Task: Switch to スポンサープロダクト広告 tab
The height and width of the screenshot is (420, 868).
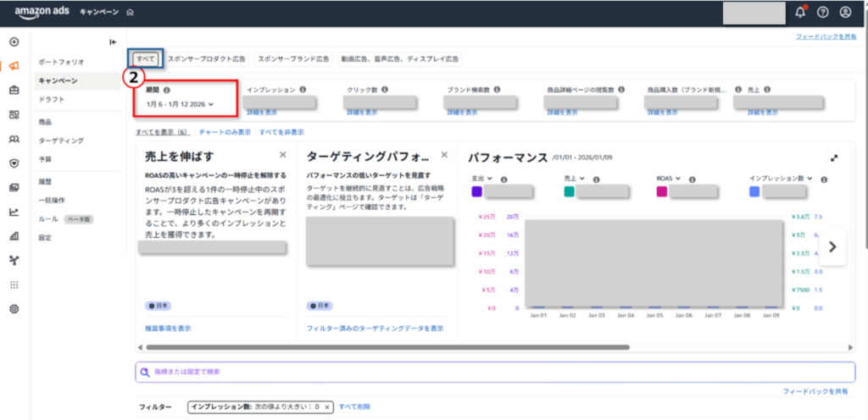Action: click(206, 59)
